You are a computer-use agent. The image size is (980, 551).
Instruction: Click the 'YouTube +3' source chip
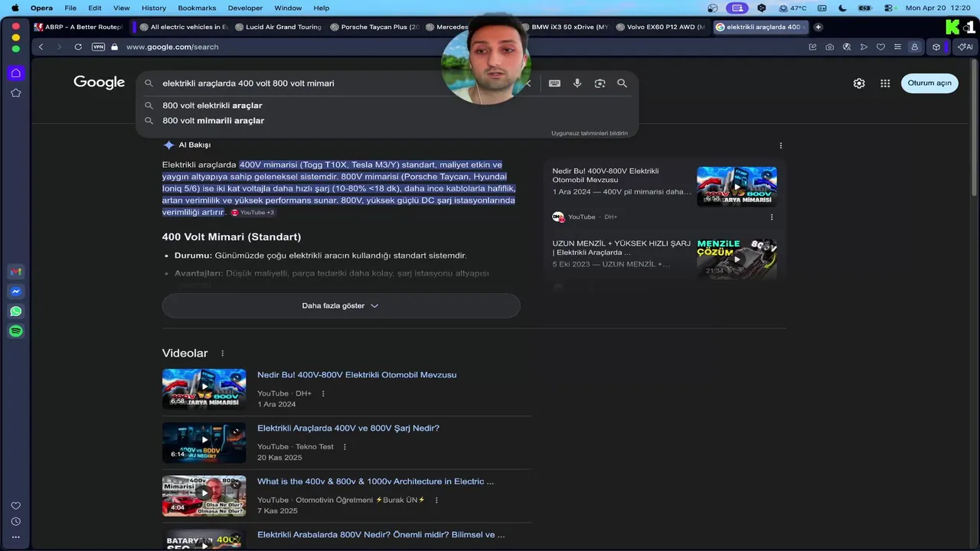coord(253,212)
